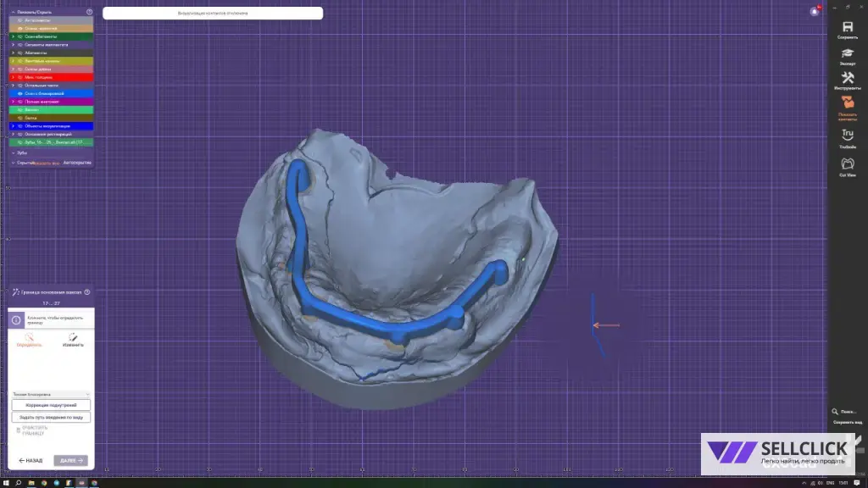This screenshot has width=868, height=488.
Task: Toggle the Показать контакты icon
Action: point(847,104)
